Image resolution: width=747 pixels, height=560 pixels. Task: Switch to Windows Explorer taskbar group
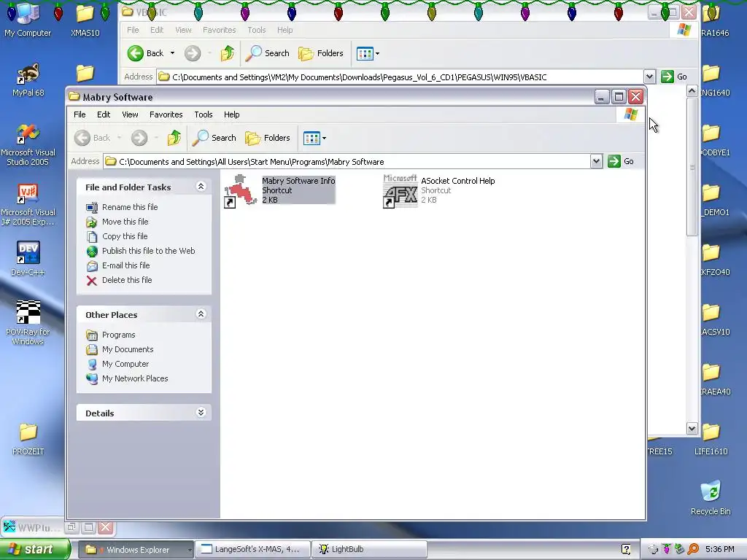[135, 550]
